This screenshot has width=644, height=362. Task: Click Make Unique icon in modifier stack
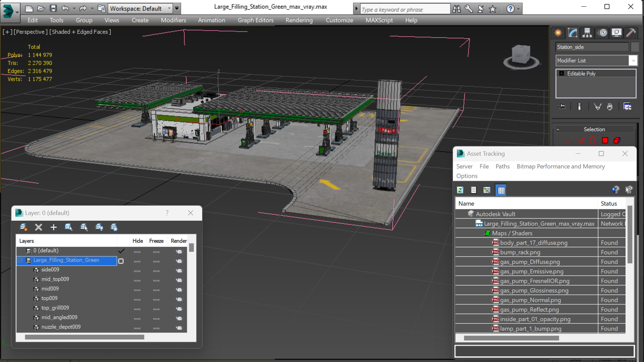[x=597, y=106]
